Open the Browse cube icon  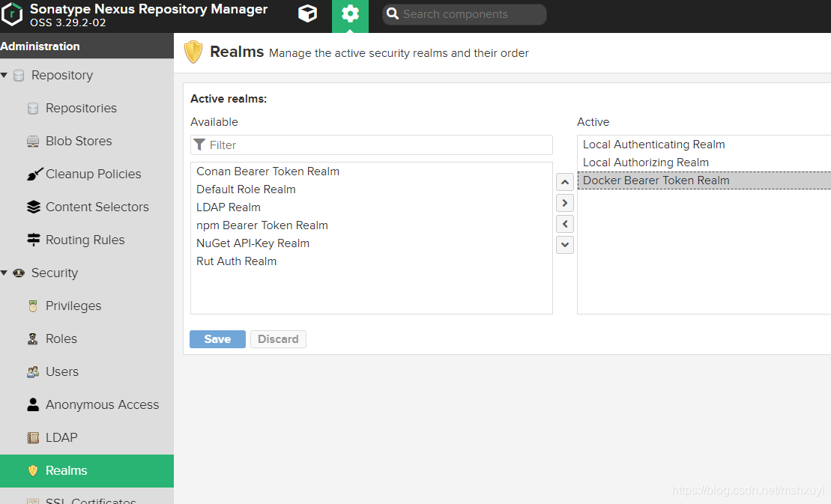point(307,13)
